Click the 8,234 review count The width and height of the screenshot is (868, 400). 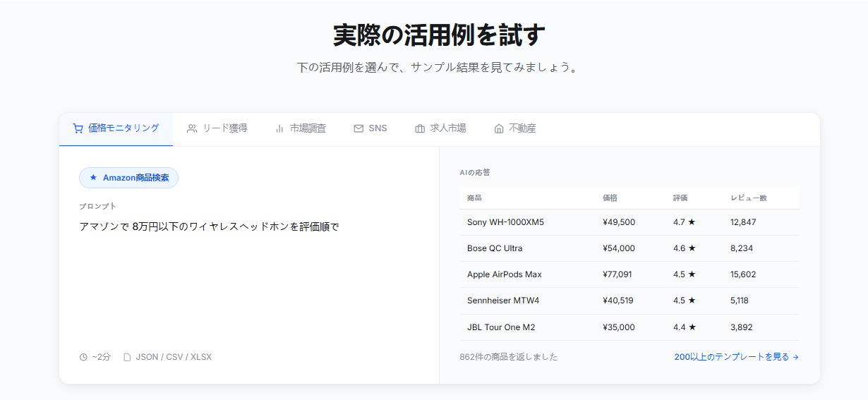742,248
